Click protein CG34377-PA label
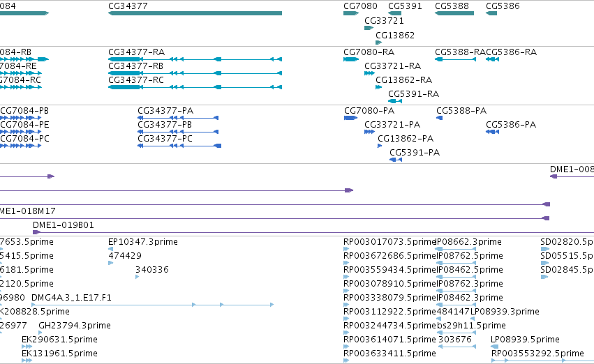Screen dimensions: 594x364 pyautogui.click(x=165, y=111)
